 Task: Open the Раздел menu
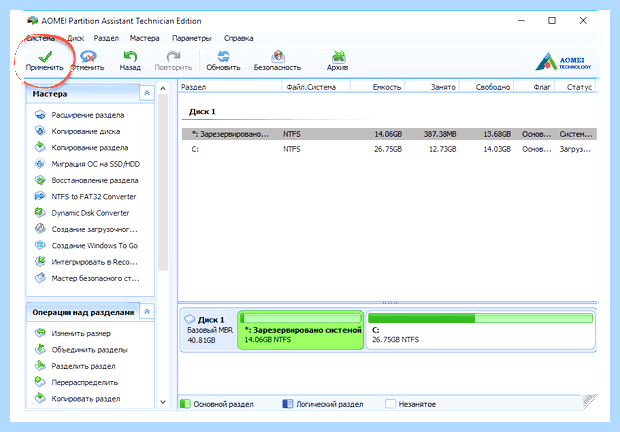coord(106,38)
